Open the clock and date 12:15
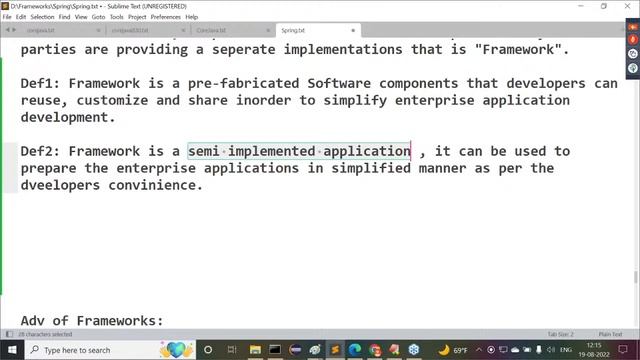The image size is (640, 360). pyautogui.click(x=594, y=350)
